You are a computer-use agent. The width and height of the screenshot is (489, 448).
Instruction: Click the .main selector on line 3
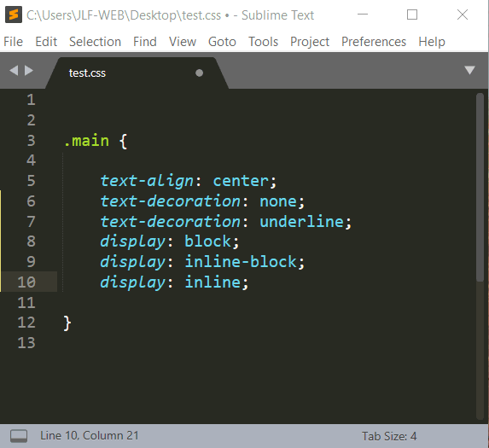pos(86,141)
